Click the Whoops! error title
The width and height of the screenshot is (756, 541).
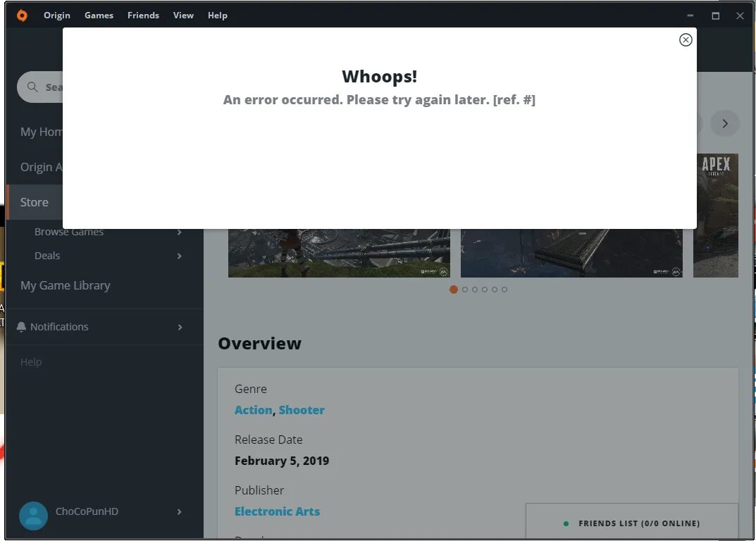point(380,76)
